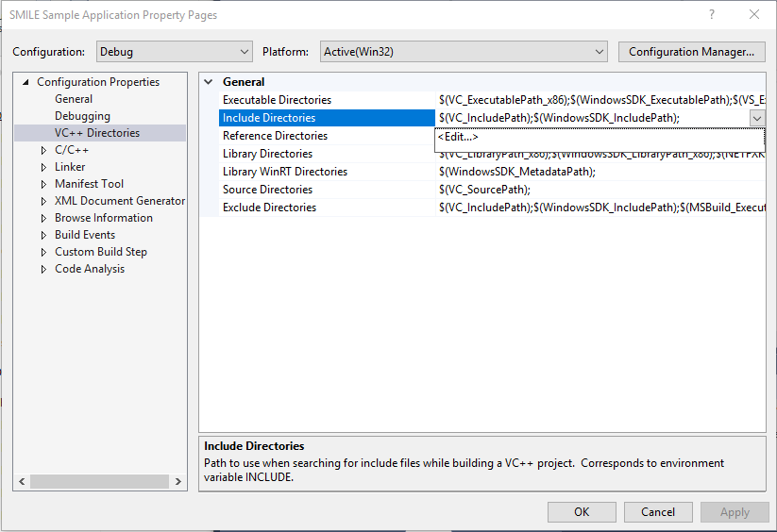
Task: Click the Cancel button
Action: [x=658, y=512]
